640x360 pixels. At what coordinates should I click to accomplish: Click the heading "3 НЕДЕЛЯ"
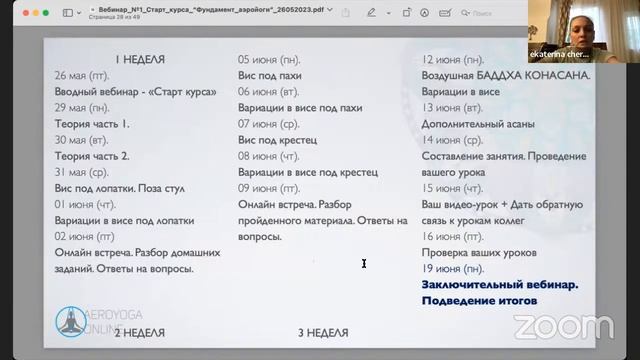point(323,333)
